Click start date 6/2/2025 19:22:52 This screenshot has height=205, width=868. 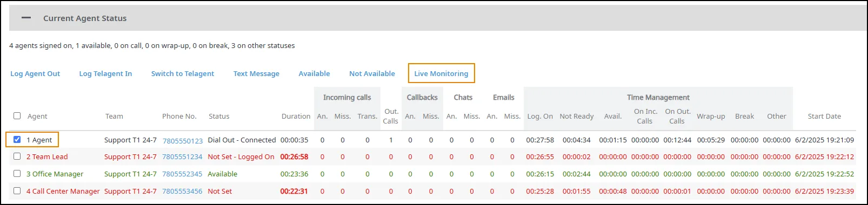824,174
